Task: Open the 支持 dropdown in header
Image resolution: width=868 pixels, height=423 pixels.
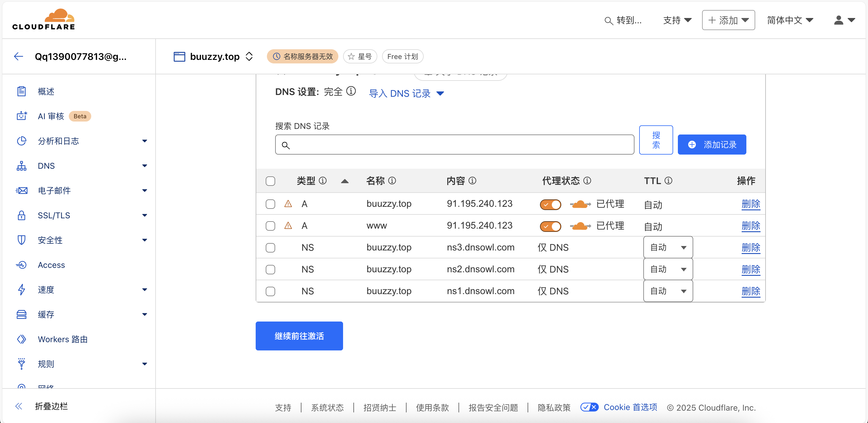Action: 677,20
